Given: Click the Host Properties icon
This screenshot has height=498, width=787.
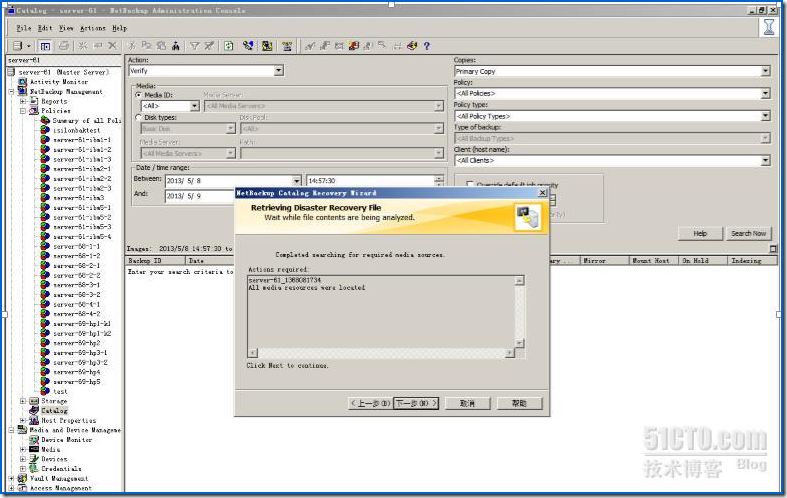Looking at the screenshot, I should point(34,420).
